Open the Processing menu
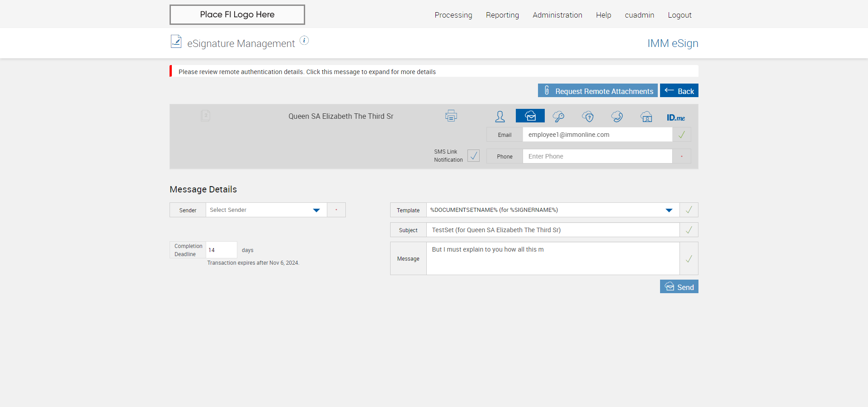Image resolution: width=868 pixels, height=407 pixels. click(453, 15)
